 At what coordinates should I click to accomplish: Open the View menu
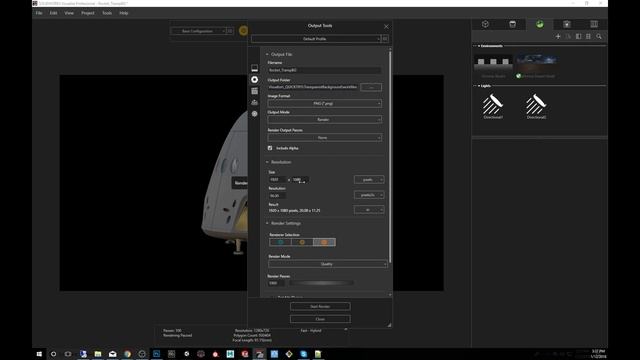69,13
